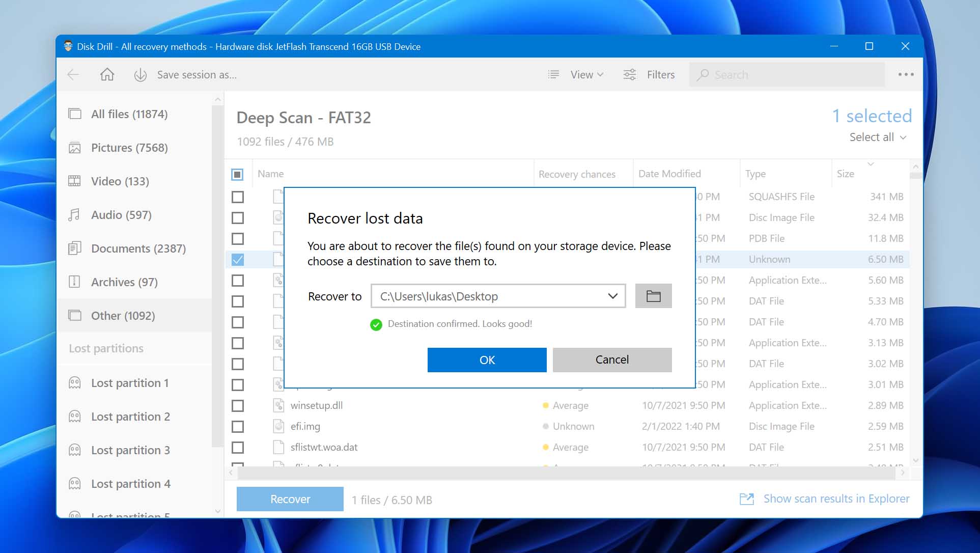The width and height of the screenshot is (980, 553).
Task: Confirm recovery with OK button
Action: [x=487, y=360]
